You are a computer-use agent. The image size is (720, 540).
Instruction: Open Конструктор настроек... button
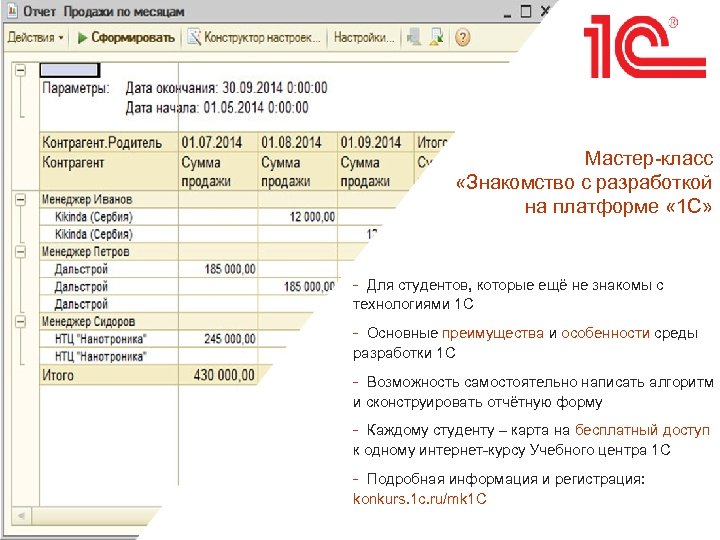(x=254, y=37)
